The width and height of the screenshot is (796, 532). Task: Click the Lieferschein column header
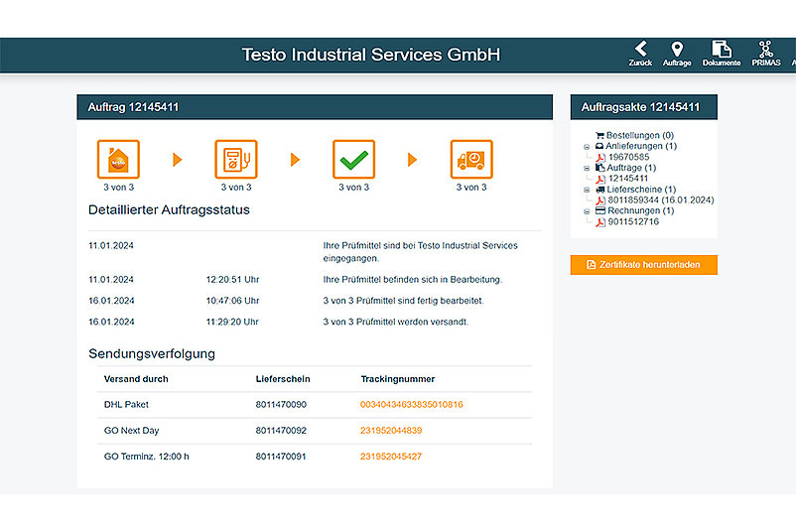(283, 379)
